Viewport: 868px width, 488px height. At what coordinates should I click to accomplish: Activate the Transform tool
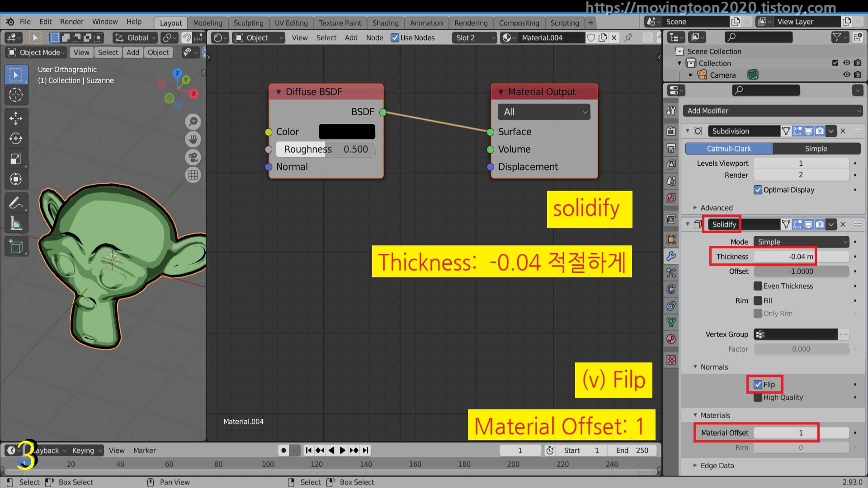[16, 179]
